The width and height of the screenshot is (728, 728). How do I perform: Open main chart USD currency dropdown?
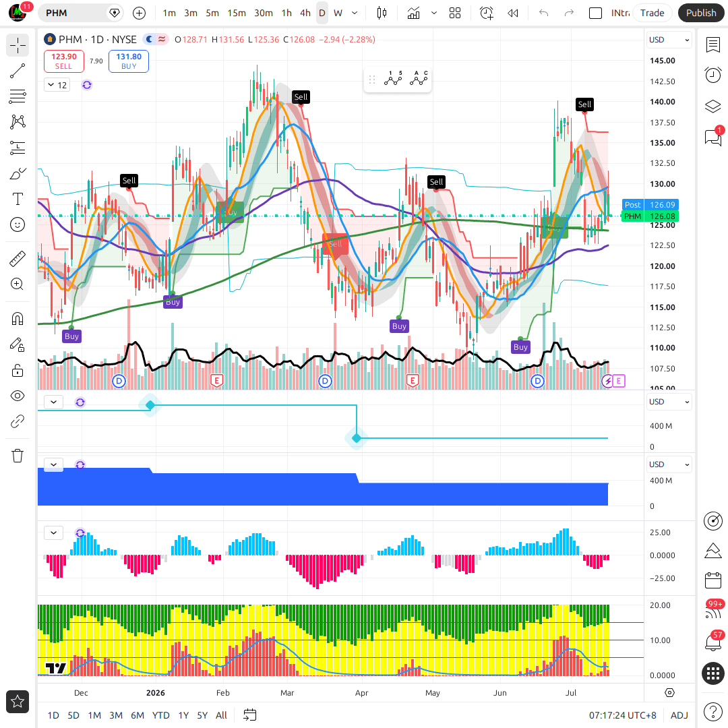coord(669,40)
